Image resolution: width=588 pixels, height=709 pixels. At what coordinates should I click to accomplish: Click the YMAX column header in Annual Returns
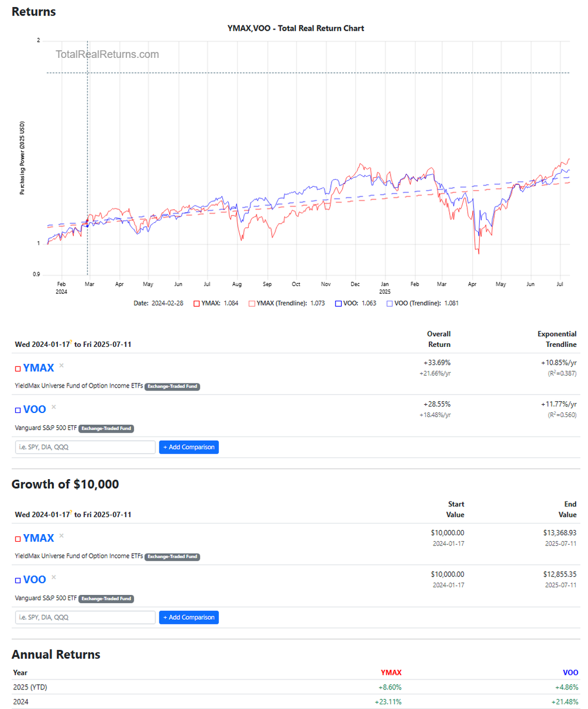[392, 672]
